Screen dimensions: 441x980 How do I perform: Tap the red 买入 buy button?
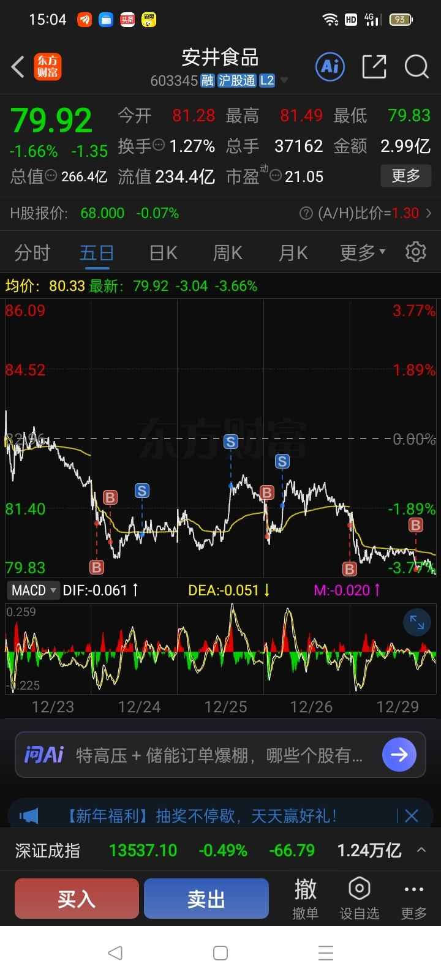(77, 899)
